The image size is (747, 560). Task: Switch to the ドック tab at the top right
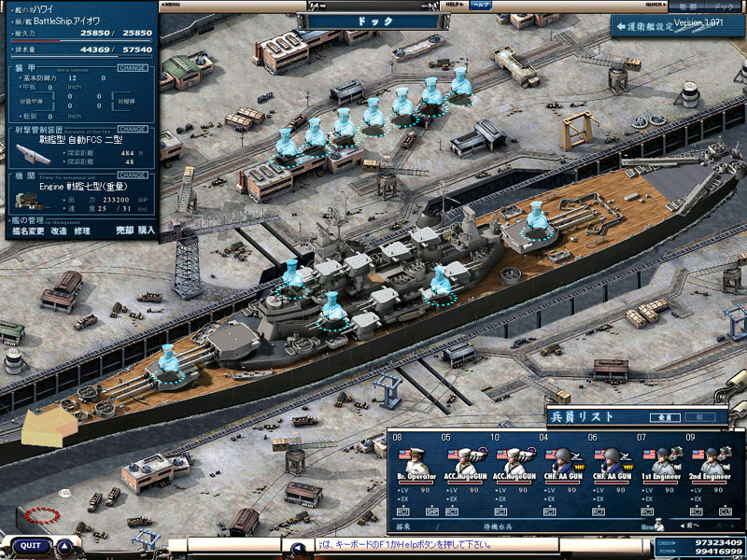tap(725, 7)
